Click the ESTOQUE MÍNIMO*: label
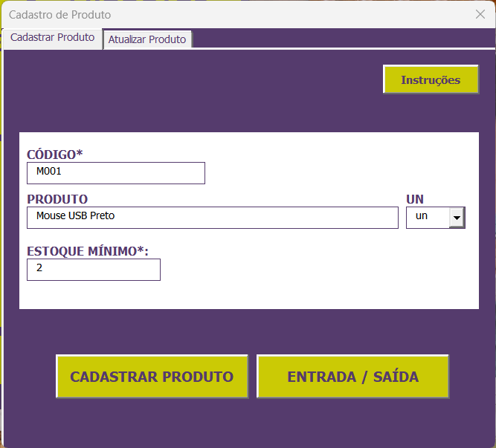Image resolution: width=496 pixels, height=448 pixels. click(x=88, y=251)
